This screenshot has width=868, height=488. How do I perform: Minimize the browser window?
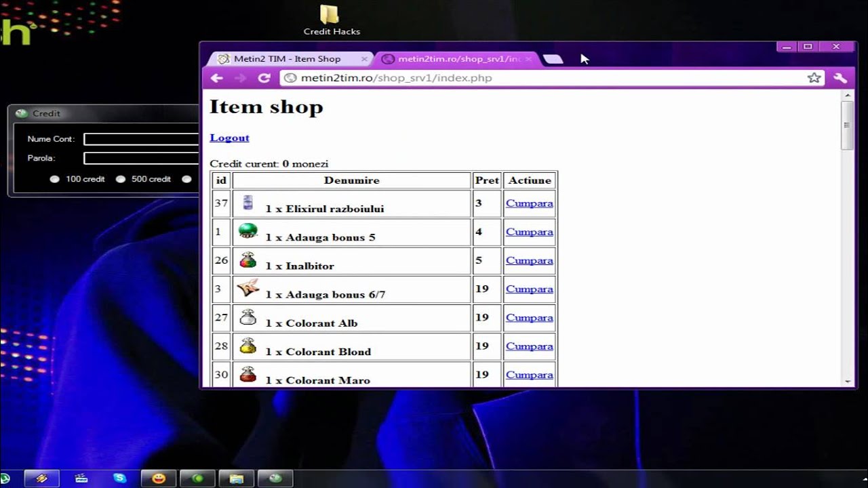click(787, 47)
